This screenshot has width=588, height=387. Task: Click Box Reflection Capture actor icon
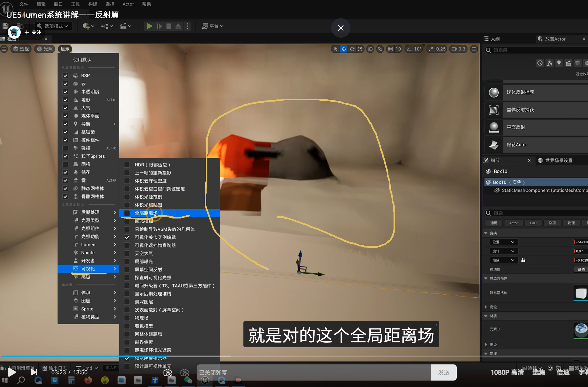tap(494, 110)
